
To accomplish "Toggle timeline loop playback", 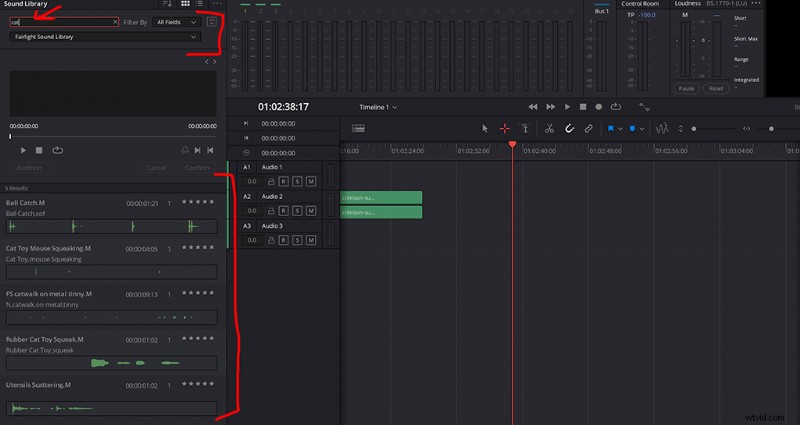I will click(x=616, y=107).
